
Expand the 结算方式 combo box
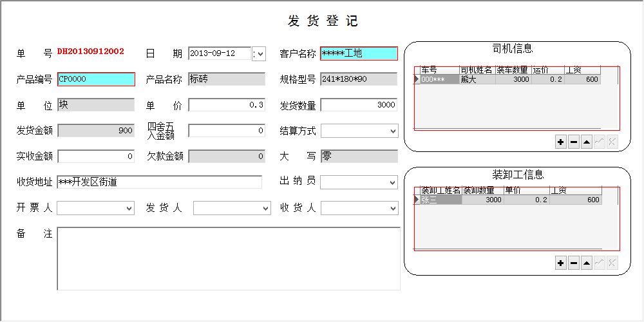[393, 131]
